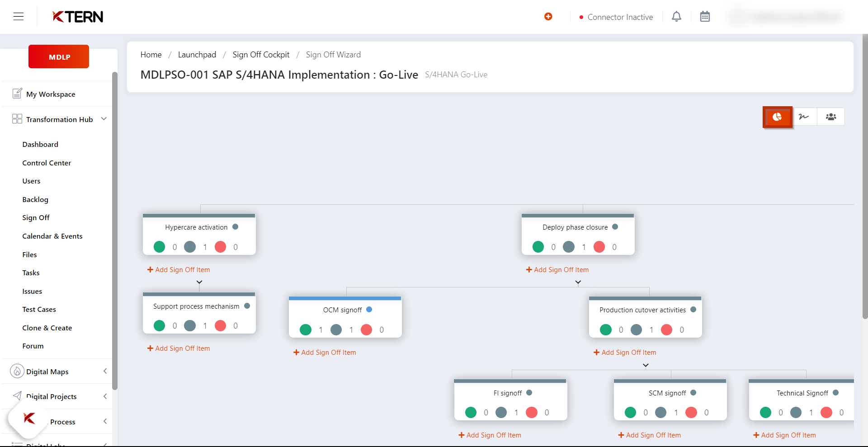The image size is (868, 447).
Task: Click green circle in FI signoff card
Action: pos(471,413)
